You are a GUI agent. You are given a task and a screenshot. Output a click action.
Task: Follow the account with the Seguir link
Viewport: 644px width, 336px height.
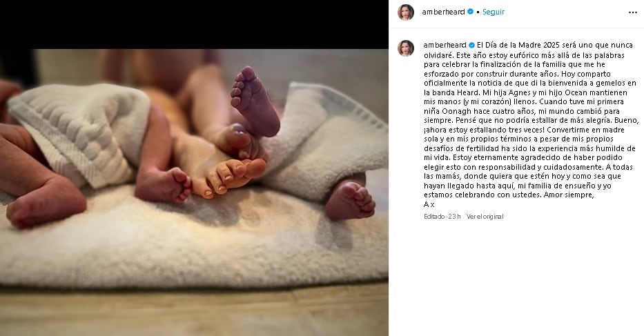coord(494,12)
